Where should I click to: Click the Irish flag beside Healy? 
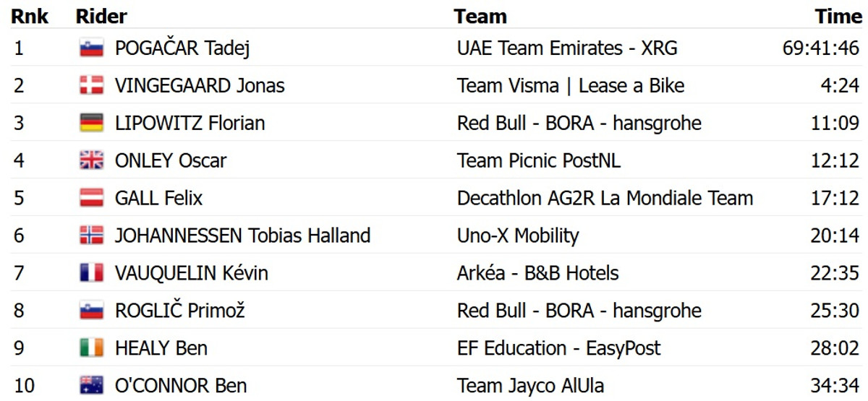click(x=92, y=348)
